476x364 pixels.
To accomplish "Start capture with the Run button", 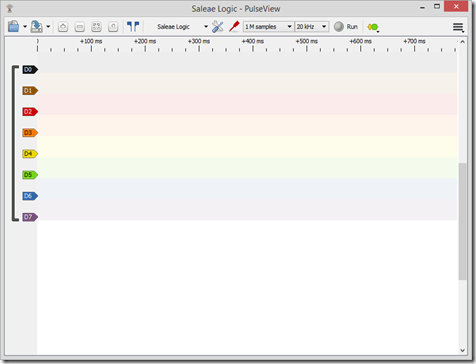I will (346, 27).
